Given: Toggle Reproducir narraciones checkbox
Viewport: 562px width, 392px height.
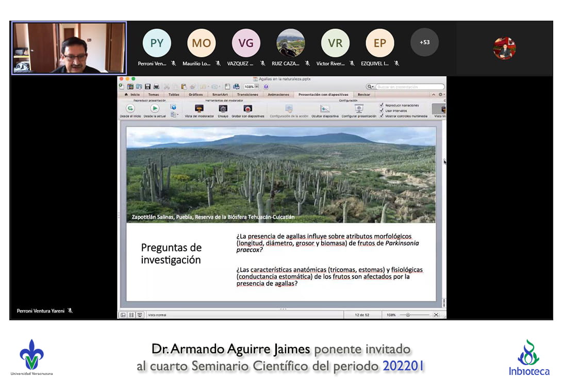Looking at the screenshot, I should coord(382,105).
